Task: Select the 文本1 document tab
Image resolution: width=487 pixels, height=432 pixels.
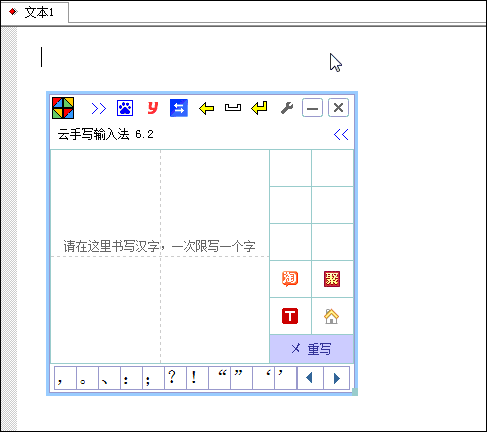Action: (x=35, y=12)
